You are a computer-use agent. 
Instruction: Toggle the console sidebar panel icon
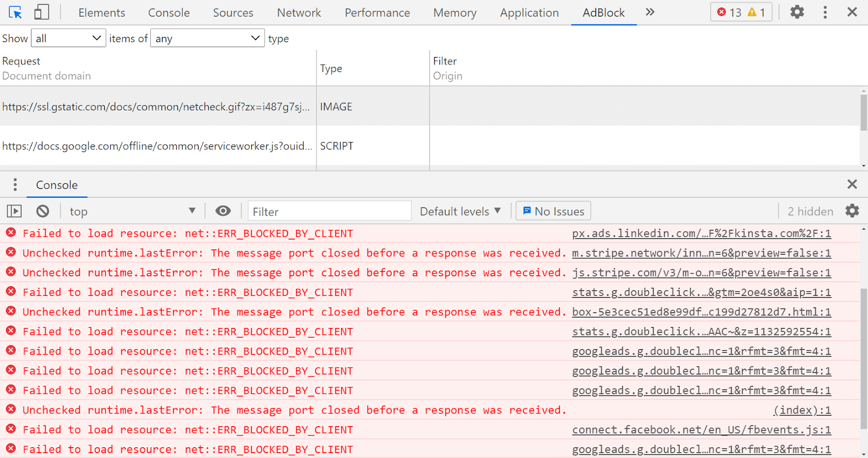[14, 211]
